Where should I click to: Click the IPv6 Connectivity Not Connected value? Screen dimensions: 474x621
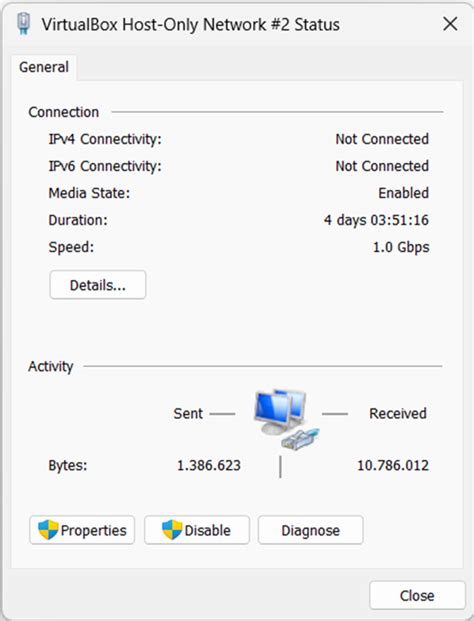coord(382,166)
